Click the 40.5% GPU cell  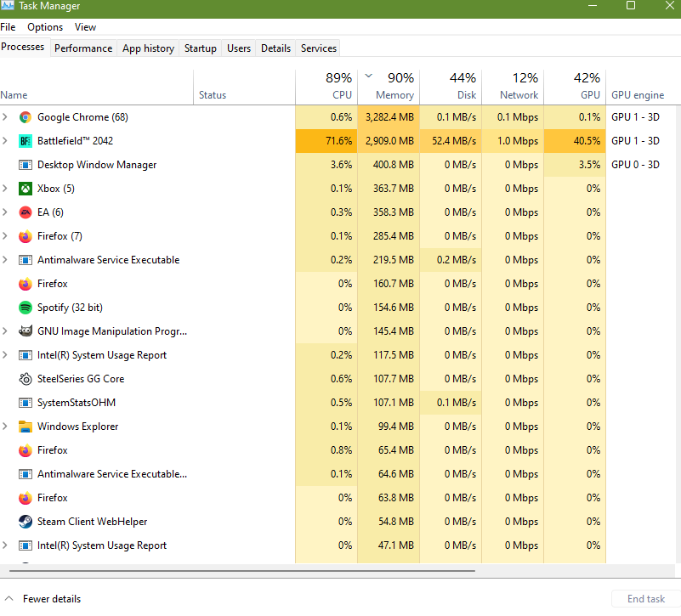[575, 141]
